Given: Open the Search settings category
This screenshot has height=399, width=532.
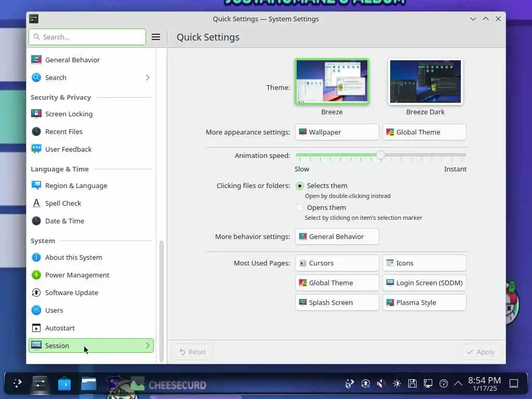Looking at the screenshot, I should tap(91, 77).
